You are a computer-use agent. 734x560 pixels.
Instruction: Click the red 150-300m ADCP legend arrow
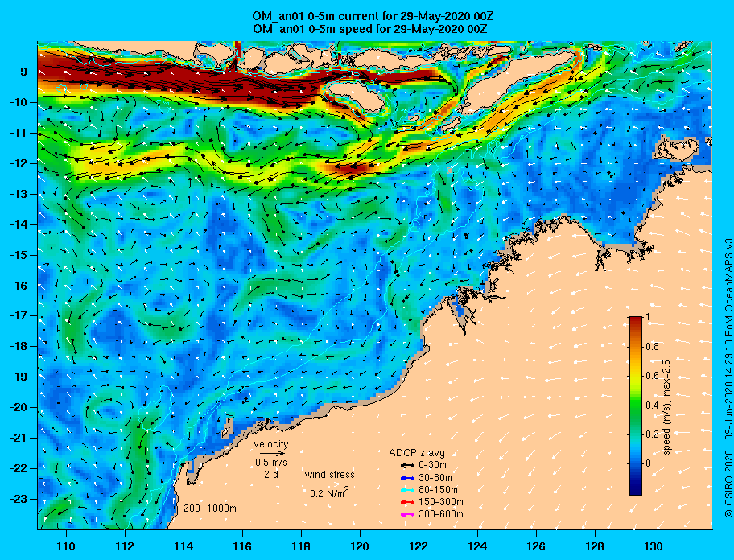(408, 502)
